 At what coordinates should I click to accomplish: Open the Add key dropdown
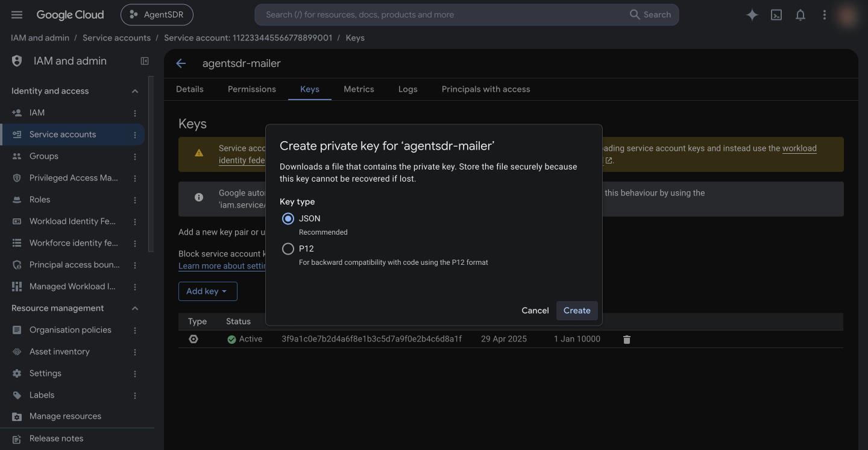point(207,291)
